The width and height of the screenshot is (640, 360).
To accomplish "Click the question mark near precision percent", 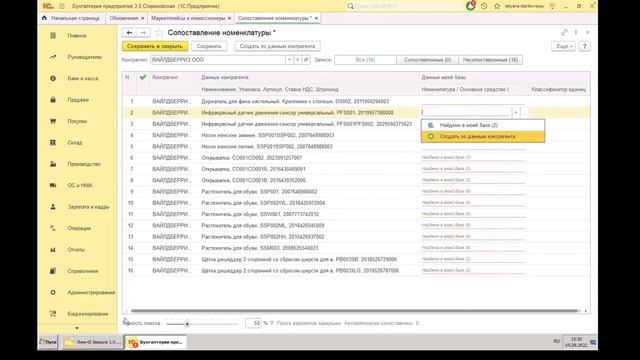I will tap(271, 323).
